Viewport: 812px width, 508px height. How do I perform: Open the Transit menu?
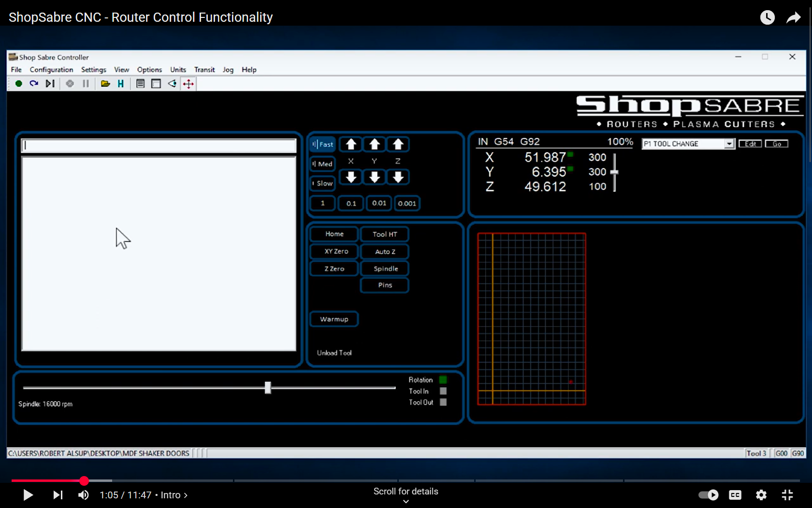(x=204, y=70)
